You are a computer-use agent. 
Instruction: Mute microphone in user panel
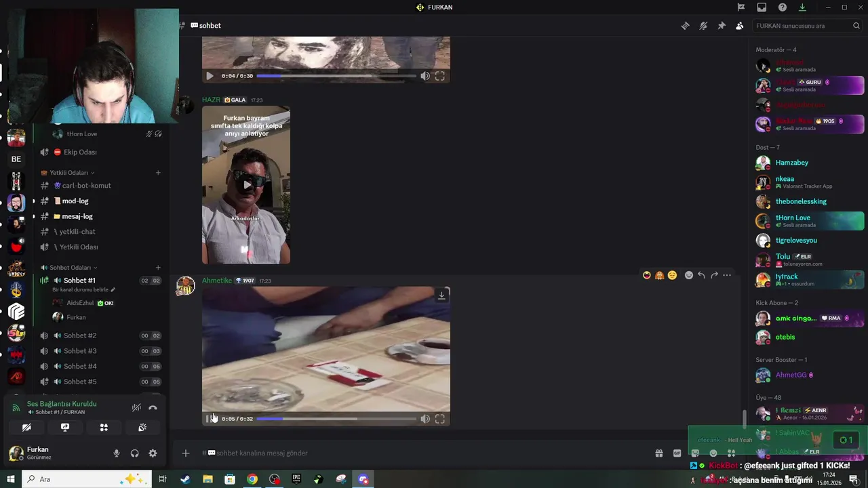click(x=117, y=453)
